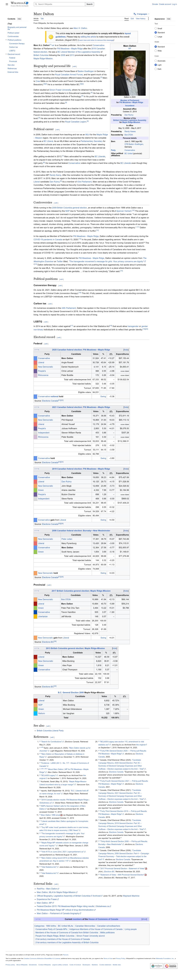Follow the Create account link
This screenshot has width=183, height=980.
coord(165,4)
